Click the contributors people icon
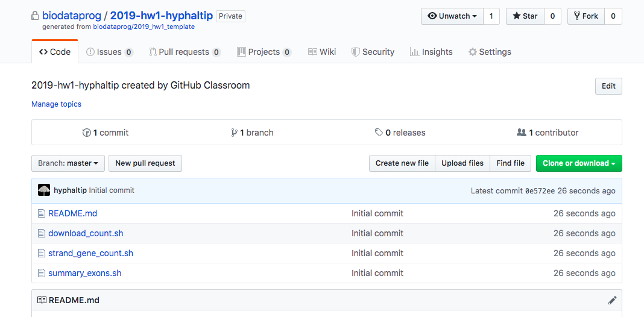Image resolution: width=644 pixels, height=317 pixels. (x=522, y=133)
